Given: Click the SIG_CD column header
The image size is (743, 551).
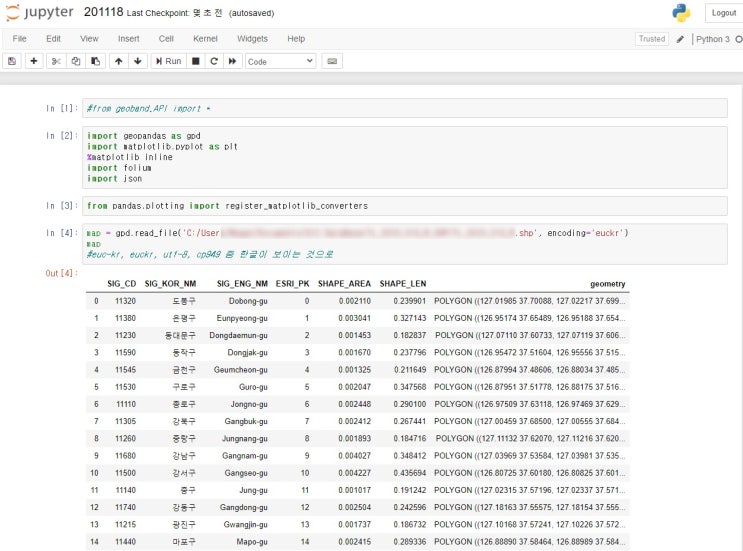Looking at the screenshot, I should point(121,284).
